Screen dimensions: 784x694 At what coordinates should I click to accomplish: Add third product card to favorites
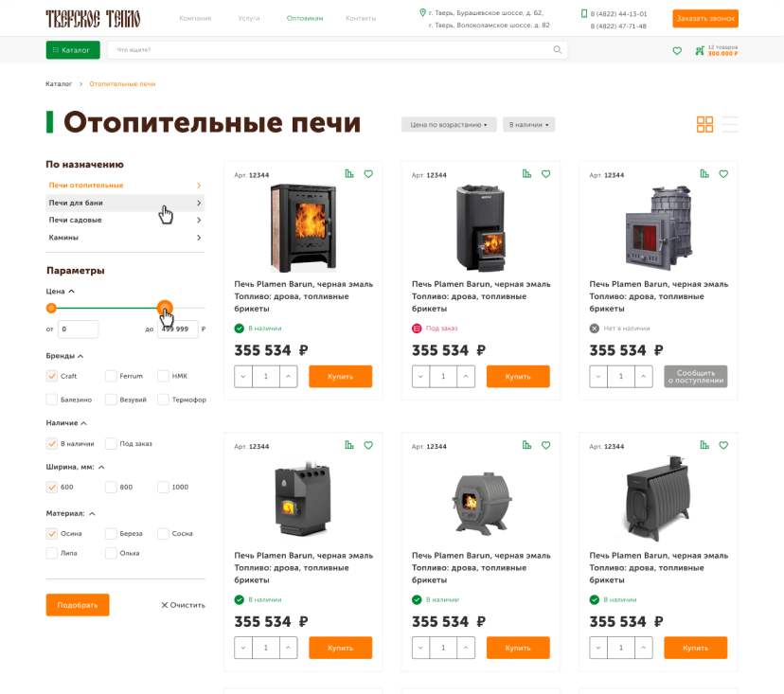click(x=723, y=174)
